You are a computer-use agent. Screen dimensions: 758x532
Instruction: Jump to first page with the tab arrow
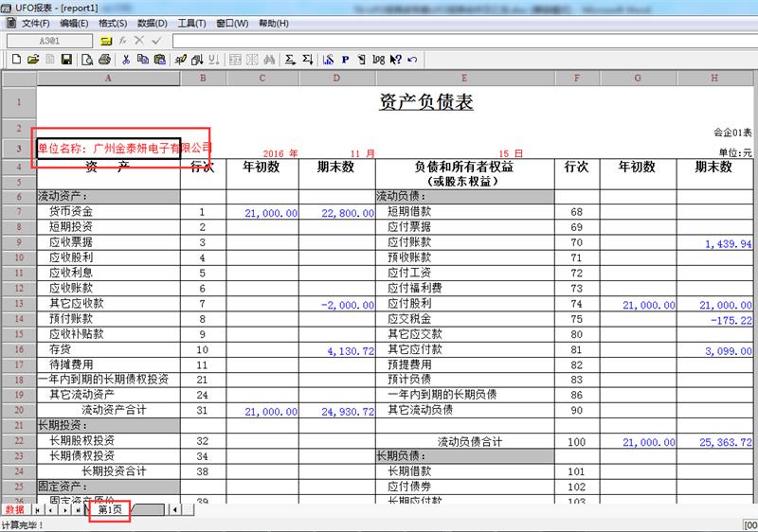pyautogui.click(x=38, y=510)
